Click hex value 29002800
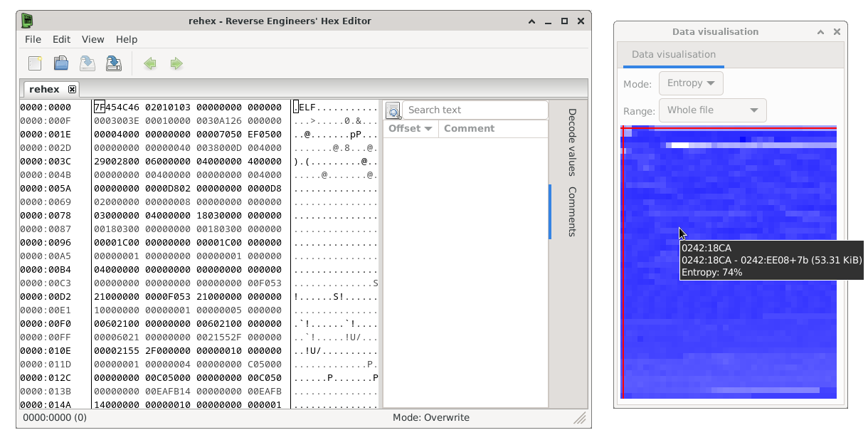The image size is (868, 440). (x=117, y=162)
